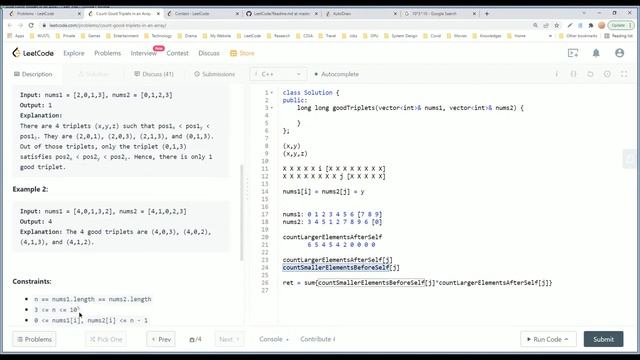The height and width of the screenshot is (360, 640).
Task: Open a new browser tab
Action: (487, 13)
